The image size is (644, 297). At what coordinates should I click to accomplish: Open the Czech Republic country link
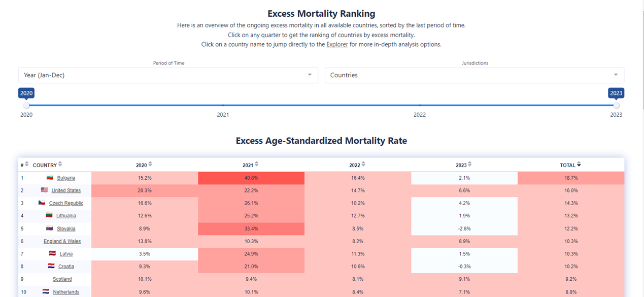pos(66,203)
